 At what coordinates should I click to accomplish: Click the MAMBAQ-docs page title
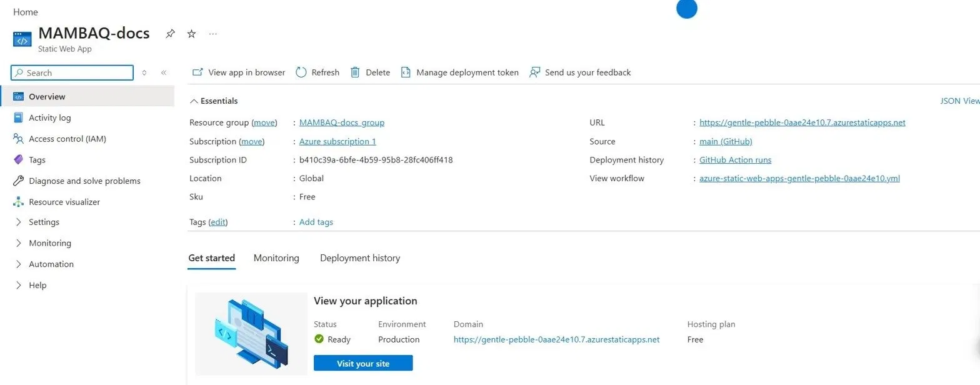point(94,32)
